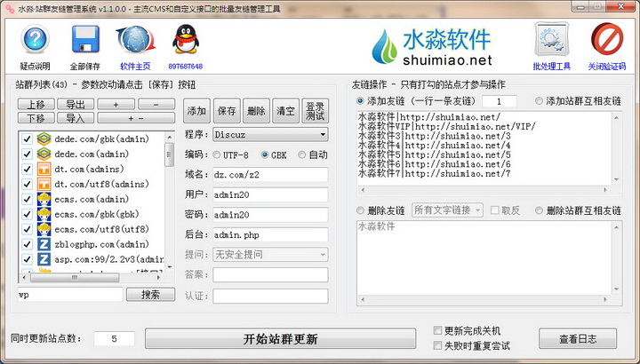
Task: Select 添加站群互相友链 radio button
Action: coord(539,100)
